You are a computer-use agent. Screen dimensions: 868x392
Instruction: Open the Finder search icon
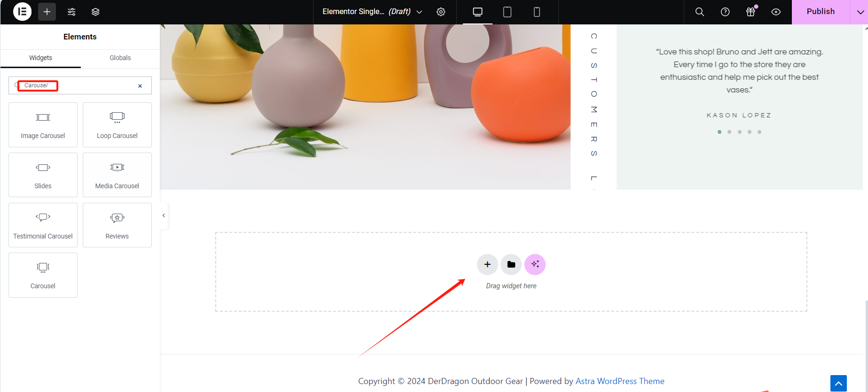pos(700,12)
